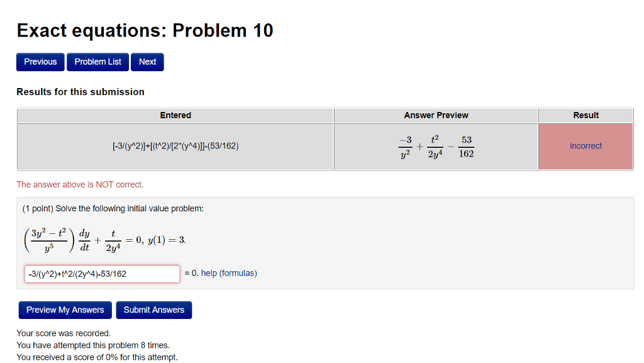This screenshot has height=363, width=644.
Task: Click Submit Answers
Action: tap(153, 310)
